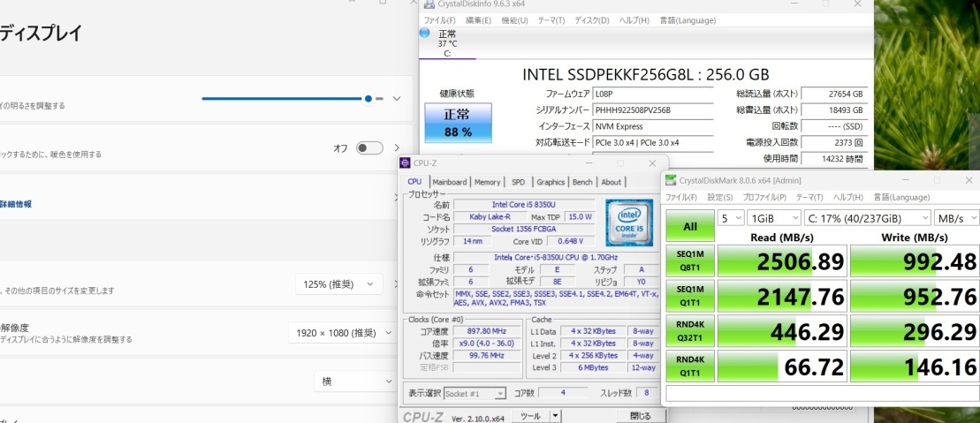
Task: Open the ツール dropdown arrow in CPU-Z
Action: point(556,416)
